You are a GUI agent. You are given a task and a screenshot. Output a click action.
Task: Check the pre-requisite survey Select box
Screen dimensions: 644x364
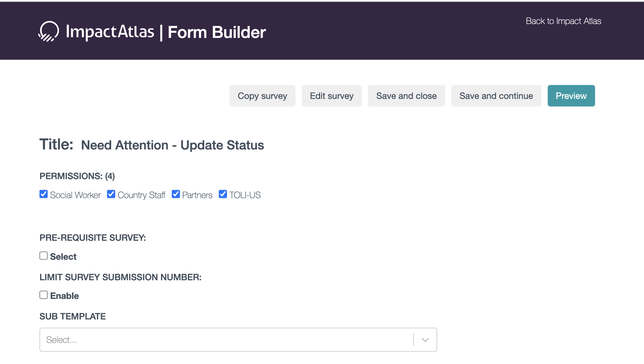coord(44,256)
